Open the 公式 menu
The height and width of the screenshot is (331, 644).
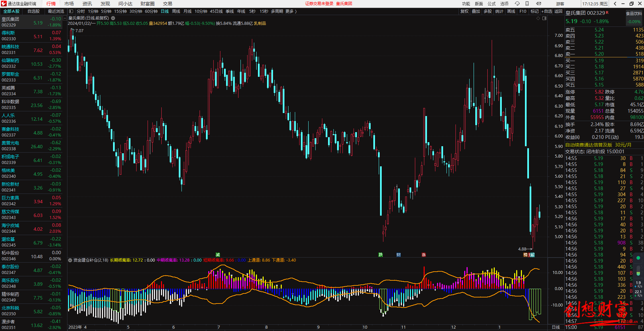(492, 4)
